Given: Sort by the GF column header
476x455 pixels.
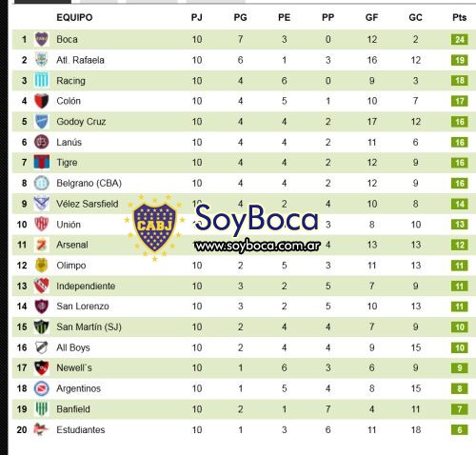Looking at the screenshot, I should click(371, 17).
